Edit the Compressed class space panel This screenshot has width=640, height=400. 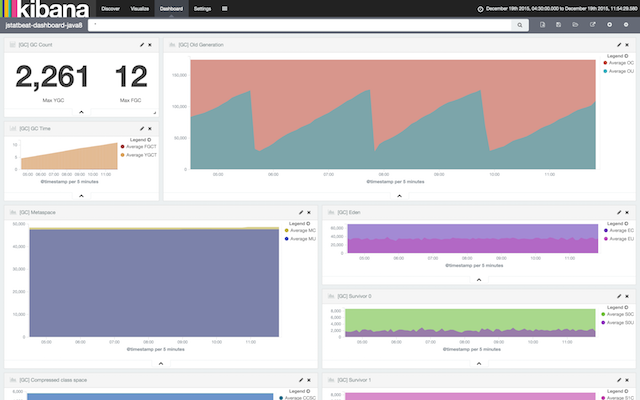click(x=301, y=380)
